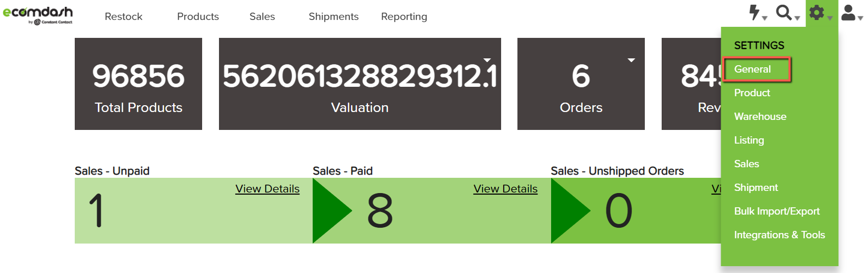The height and width of the screenshot is (273, 868).
Task: Click the Total Products tile
Action: tap(138, 84)
